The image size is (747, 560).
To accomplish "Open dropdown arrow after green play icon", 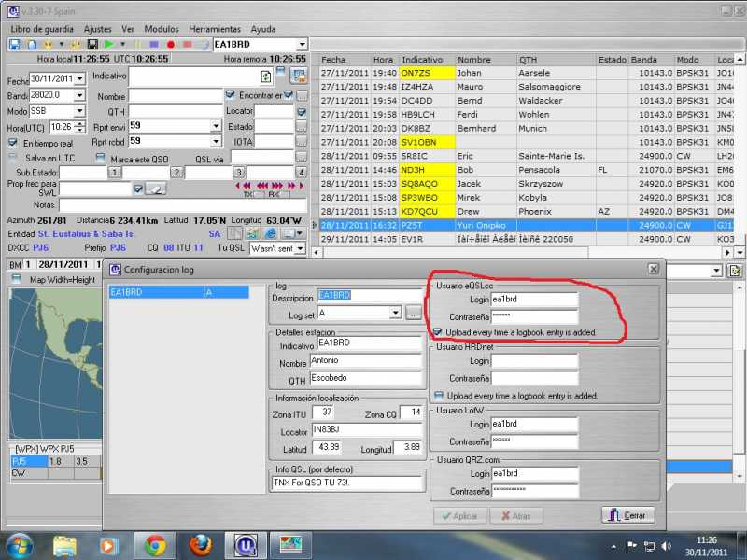I will point(123,44).
